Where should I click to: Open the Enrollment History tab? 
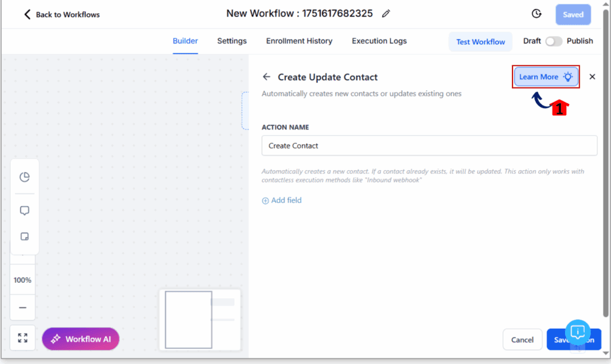pos(300,41)
